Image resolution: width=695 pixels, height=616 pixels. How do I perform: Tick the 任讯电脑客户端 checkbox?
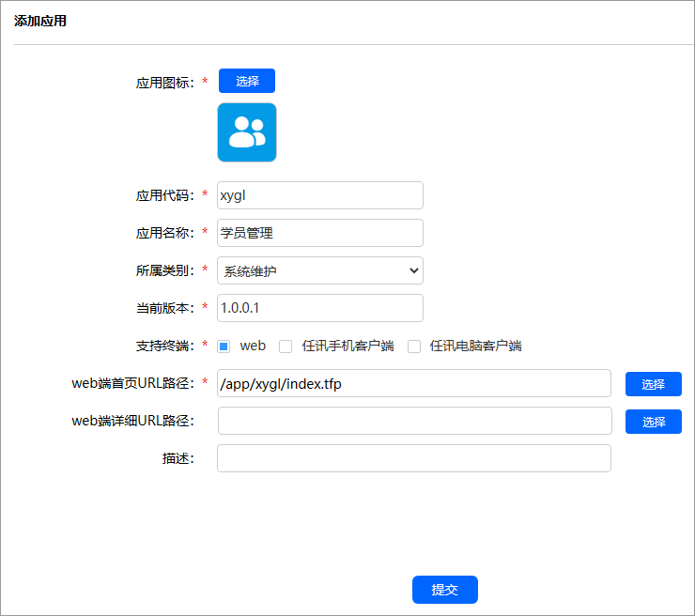coord(414,346)
